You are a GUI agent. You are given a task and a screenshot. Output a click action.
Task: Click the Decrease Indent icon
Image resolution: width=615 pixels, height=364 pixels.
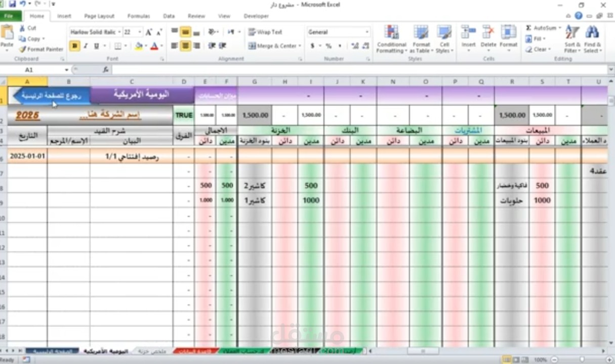point(212,46)
